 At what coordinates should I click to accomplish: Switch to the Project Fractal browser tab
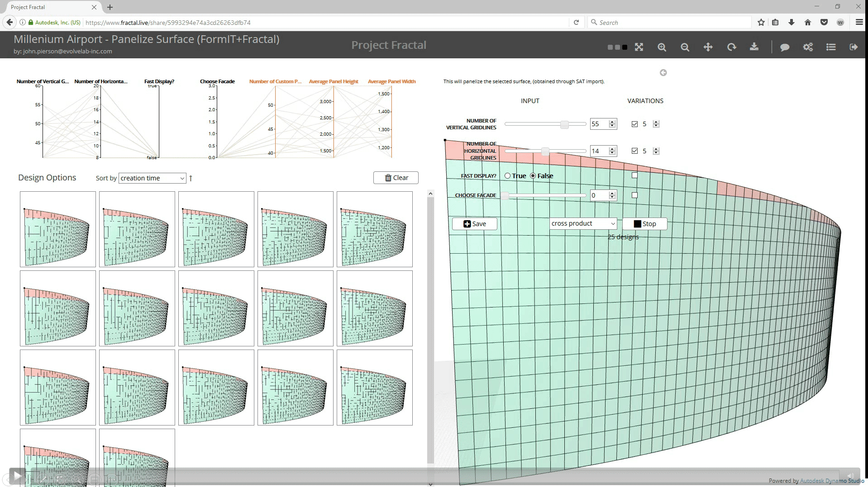coord(50,7)
